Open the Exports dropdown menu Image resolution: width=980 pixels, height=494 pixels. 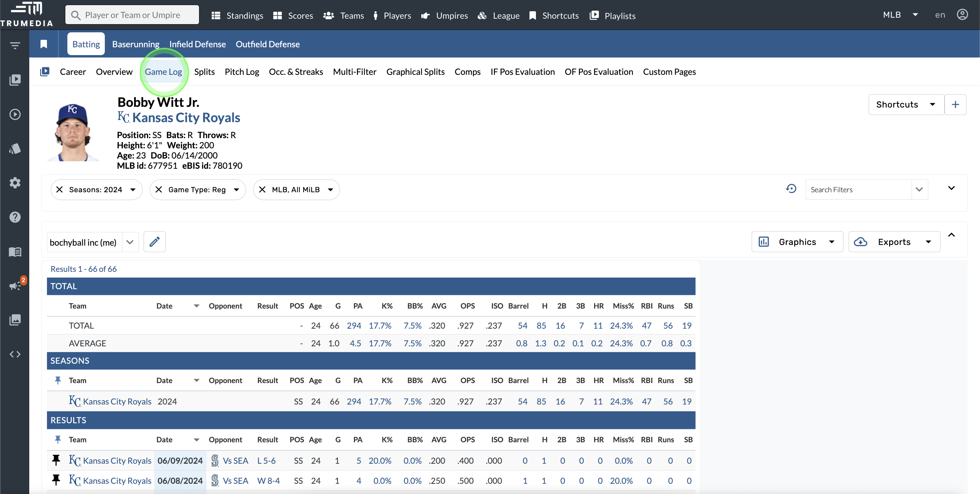pyautogui.click(x=894, y=242)
